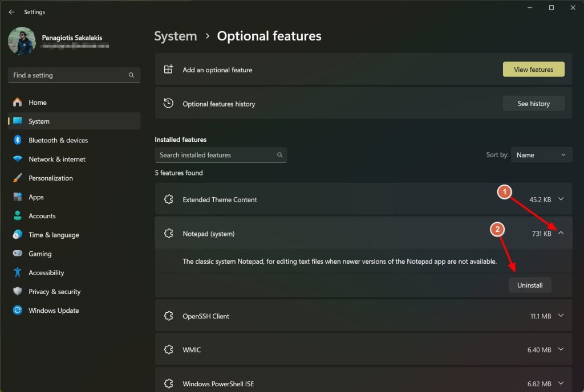Image resolution: width=584 pixels, height=392 pixels.
Task: Click the Accessibility person icon
Action: (17, 272)
